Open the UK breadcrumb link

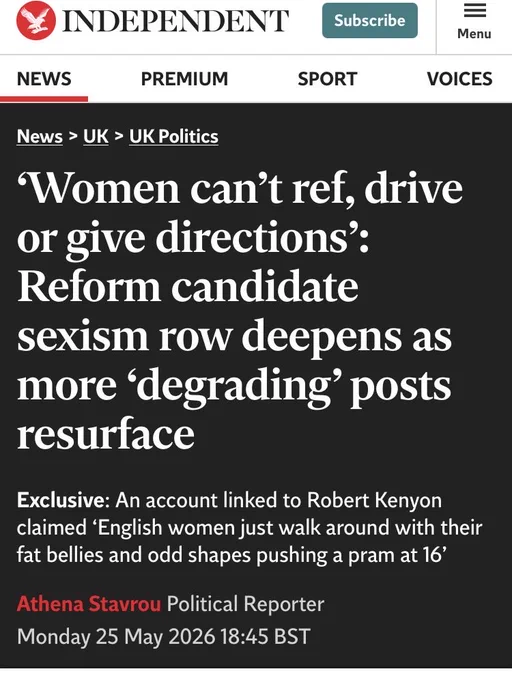[x=95, y=137]
